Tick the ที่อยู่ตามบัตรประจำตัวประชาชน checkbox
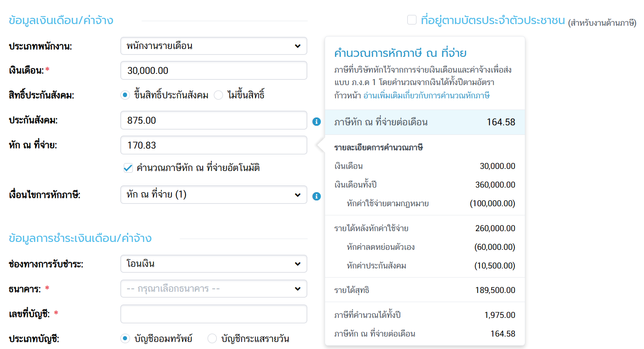Viewport: 644px width, 349px height. coord(412,20)
